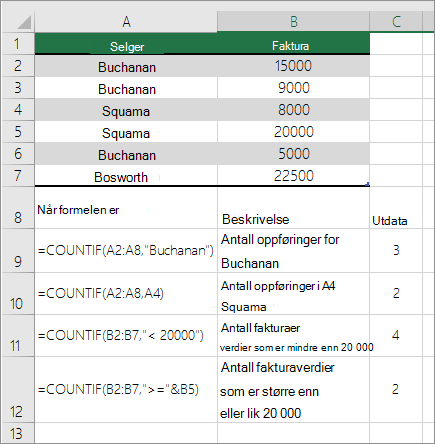Click the Utdata cell
Screen dimensions: 435x444
point(396,208)
